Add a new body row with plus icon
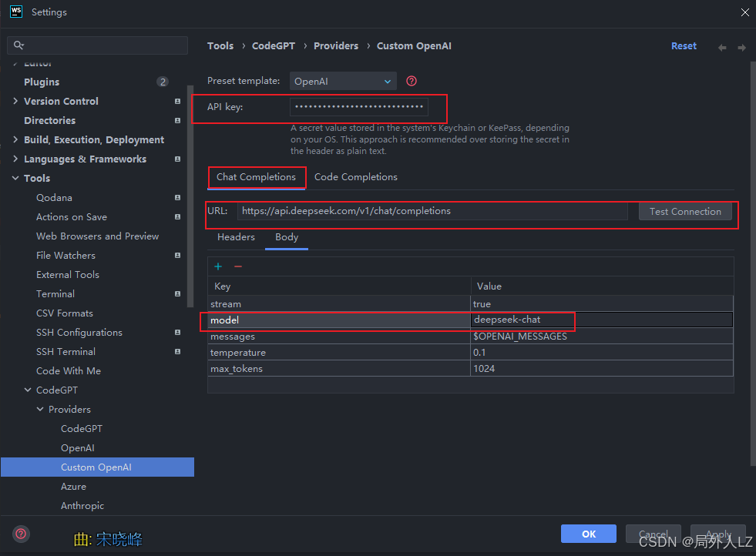 coord(218,266)
